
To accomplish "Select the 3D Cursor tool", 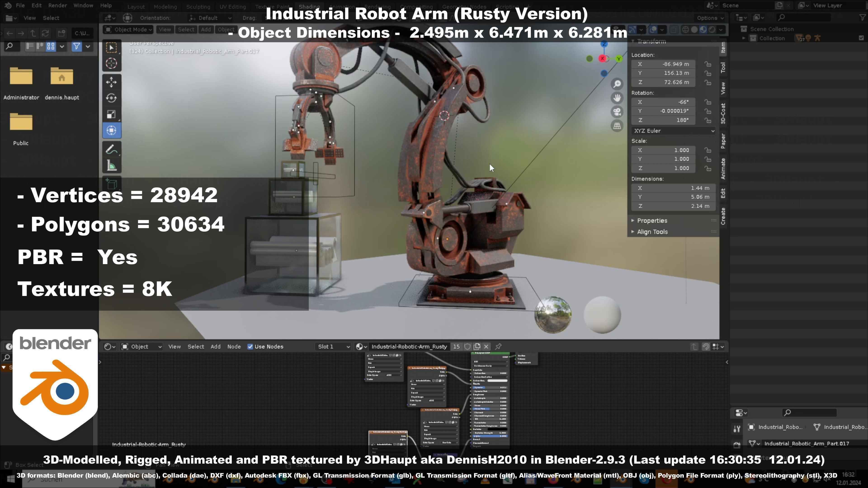I will (x=111, y=63).
